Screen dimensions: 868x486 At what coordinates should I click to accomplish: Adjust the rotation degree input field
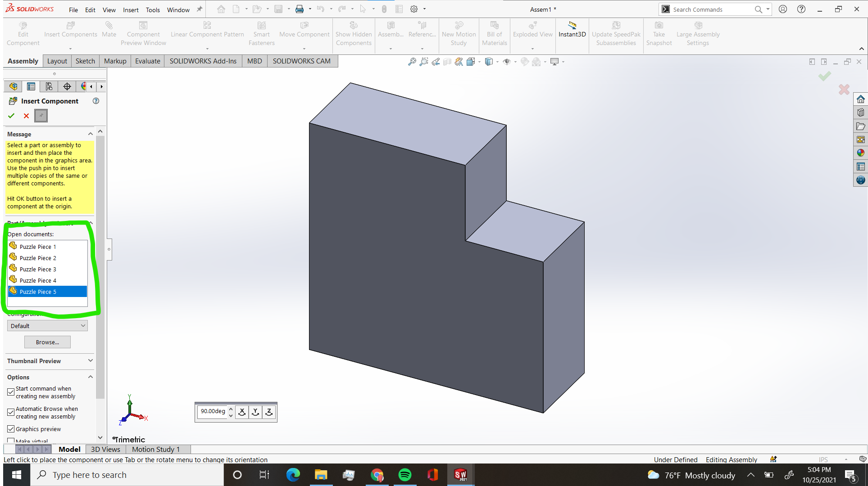(x=213, y=412)
